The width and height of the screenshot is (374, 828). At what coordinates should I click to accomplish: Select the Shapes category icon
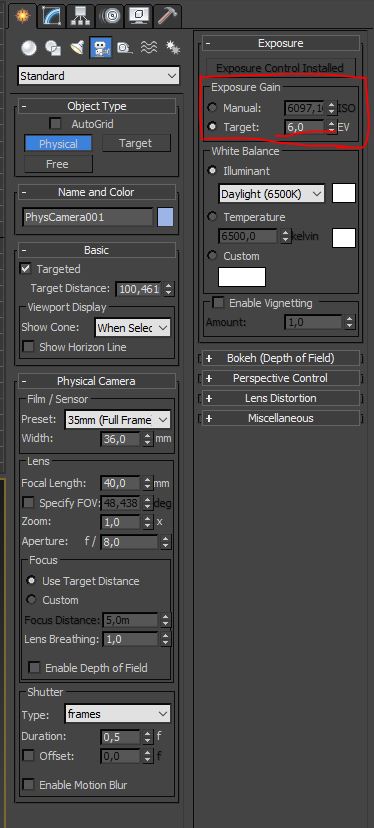coord(53,48)
